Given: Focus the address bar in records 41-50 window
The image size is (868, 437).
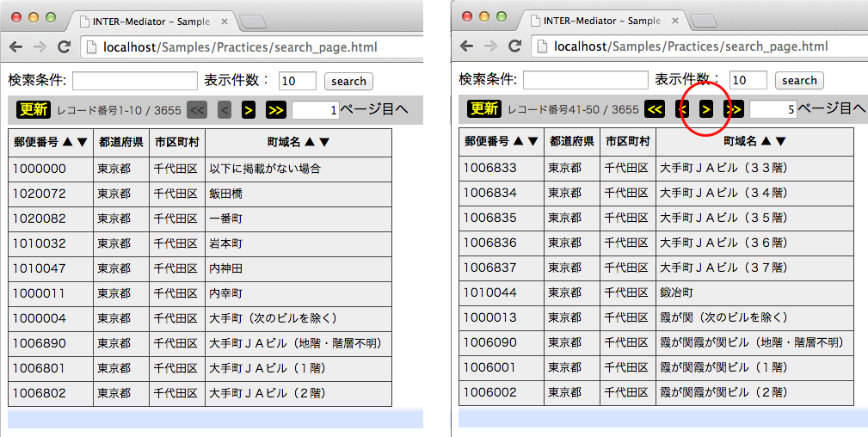Looking at the screenshot, I should click(x=700, y=46).
